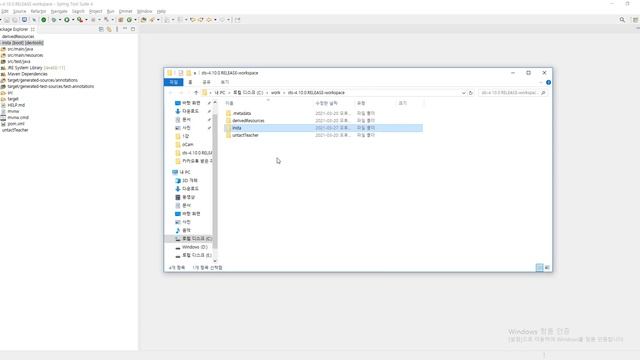Click the Debug bug toolbar icon
Viewport: 640px width, 360px height.
(53, 20)
